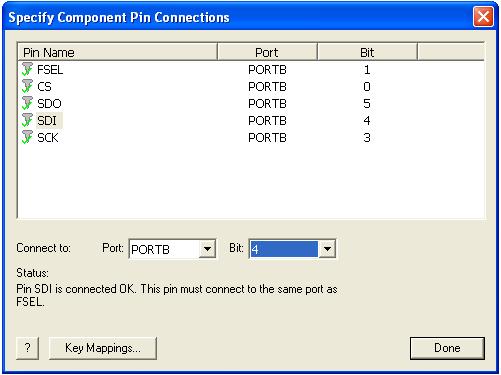The image size is (501, 375).
Task: Select the FSEL pin row
Action: pos(251,70)
